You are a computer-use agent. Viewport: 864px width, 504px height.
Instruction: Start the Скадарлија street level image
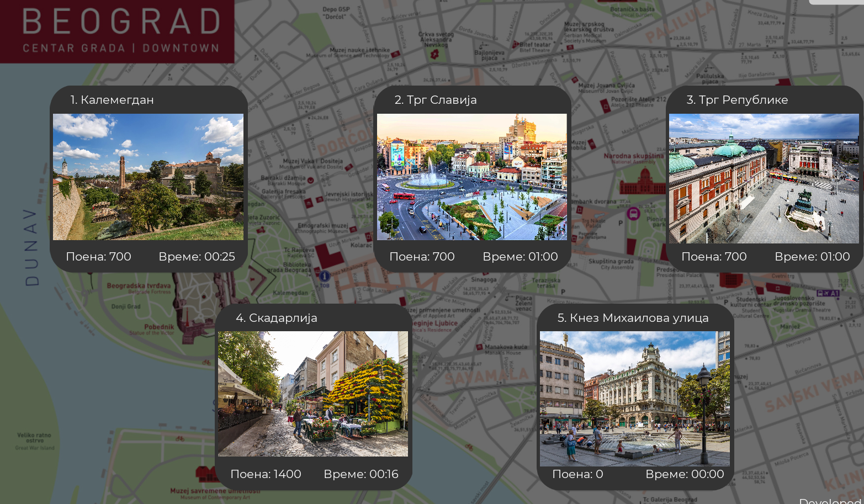click(x=312, y=394)
